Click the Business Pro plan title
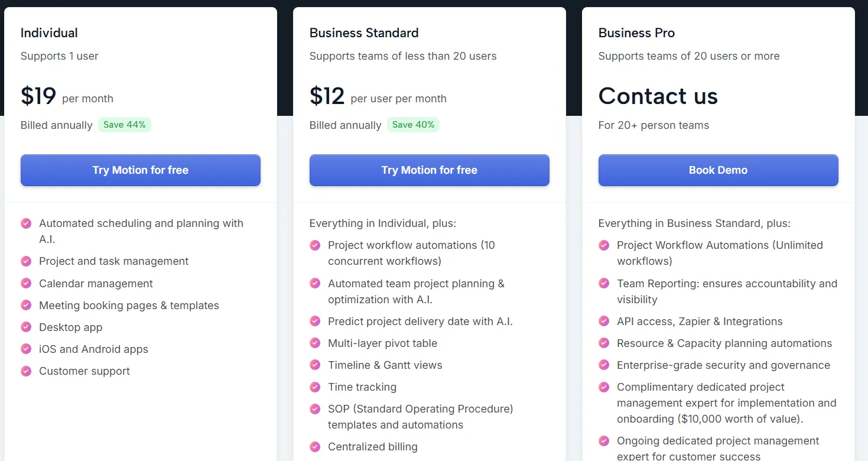The image size is (868, 461). tap(636, 33)
